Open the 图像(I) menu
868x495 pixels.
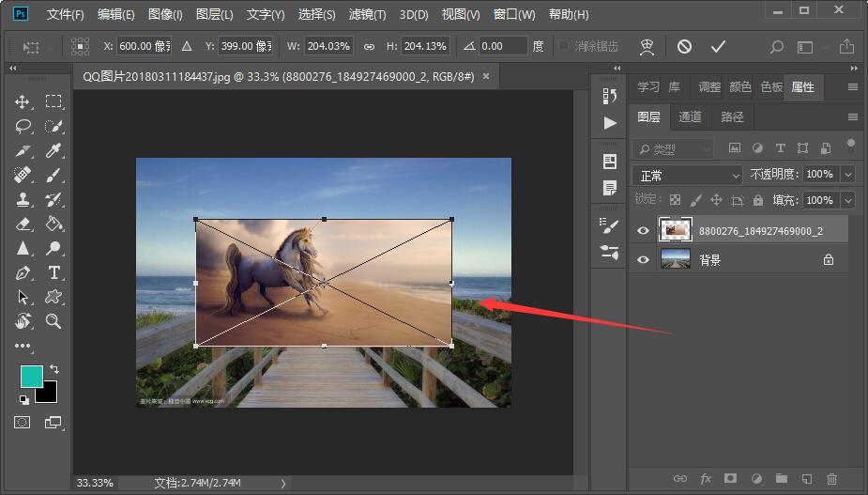point(165,14)
